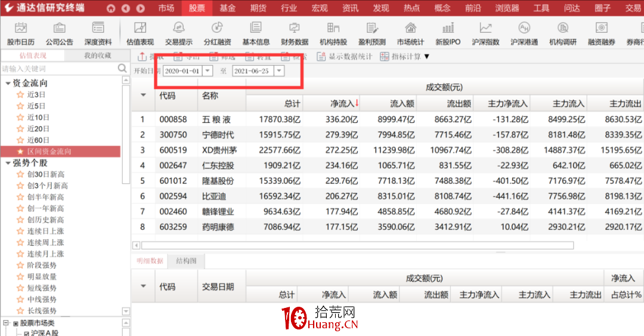
Task: Click the 2020-01-01 start date field
Action: [183, 71]
